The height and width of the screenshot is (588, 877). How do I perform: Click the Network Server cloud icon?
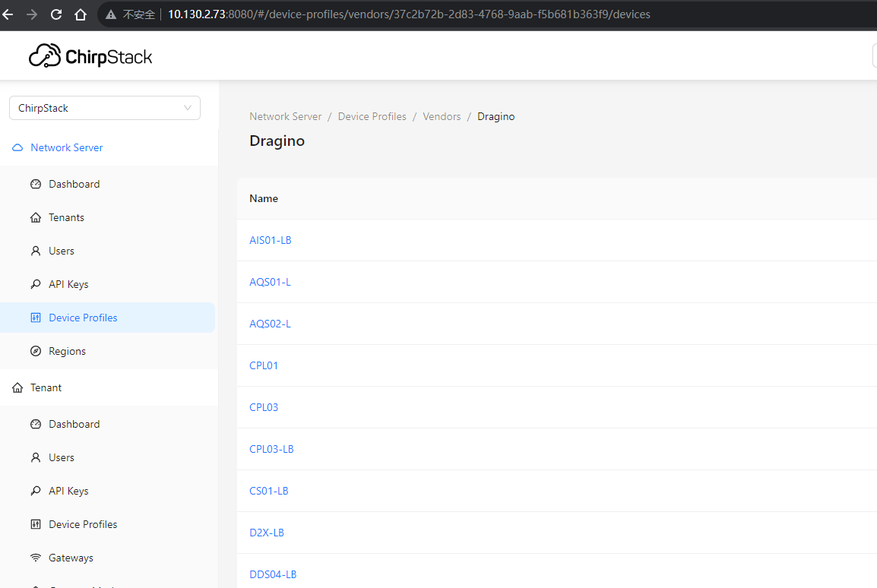pos(17,147)
